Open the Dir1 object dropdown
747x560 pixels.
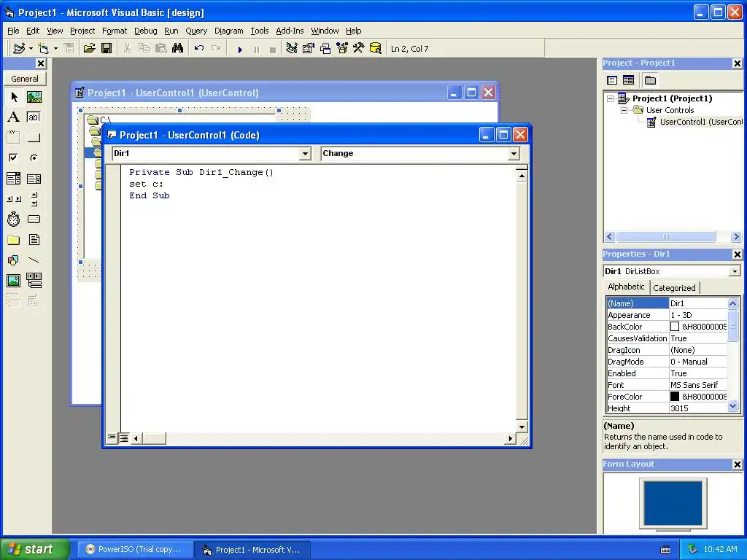[x=305, y=153]
